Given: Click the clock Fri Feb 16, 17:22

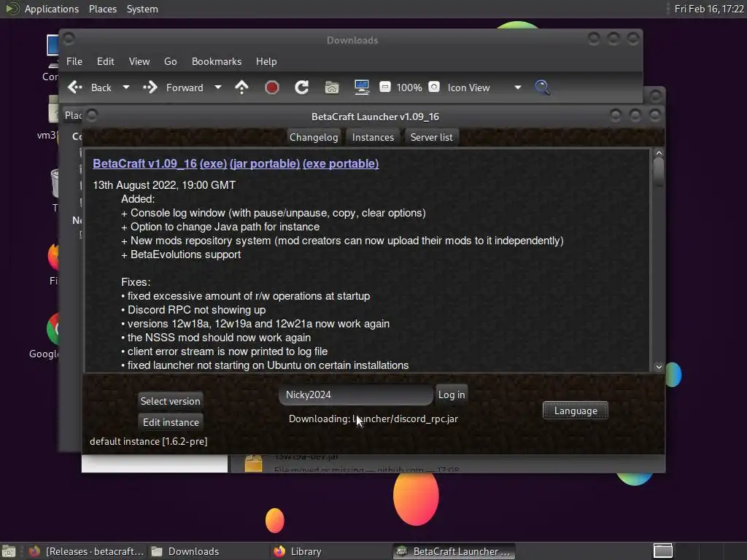Looking at the screenshot, I should pos(709,9).
